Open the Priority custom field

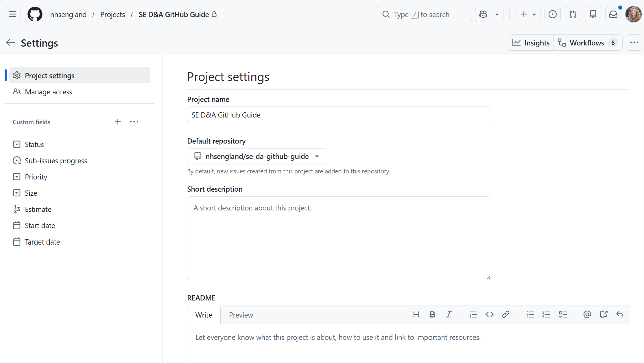pos(36,177)
